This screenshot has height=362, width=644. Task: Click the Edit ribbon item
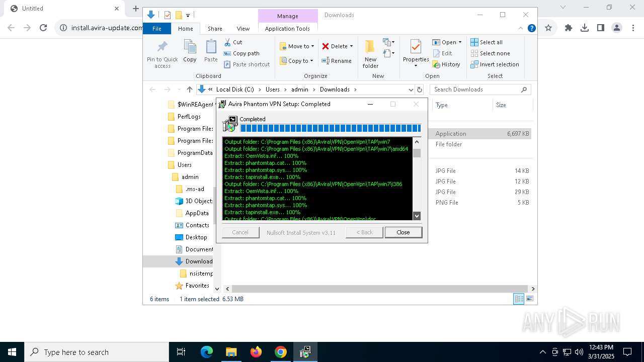pos(442,53)
